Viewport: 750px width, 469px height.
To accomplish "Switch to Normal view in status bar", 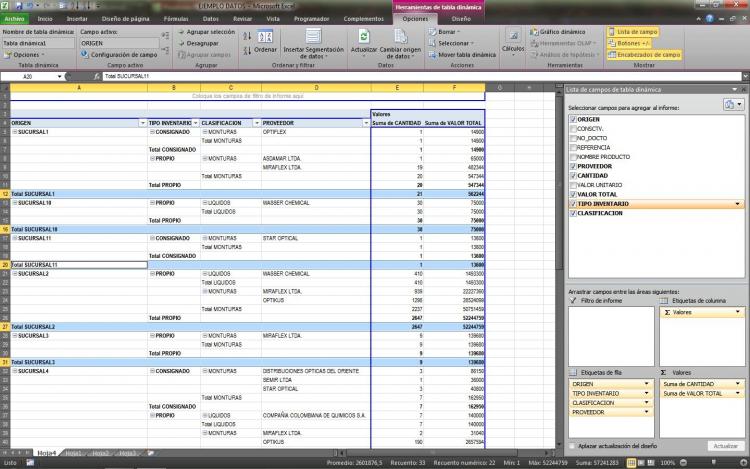I will click(631, 463).
